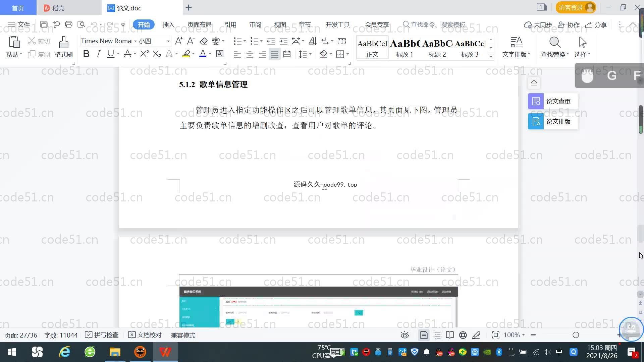Viewport: 644px width, 362px height.
Task: Open font name dropdown
Action: coord(135,41)
